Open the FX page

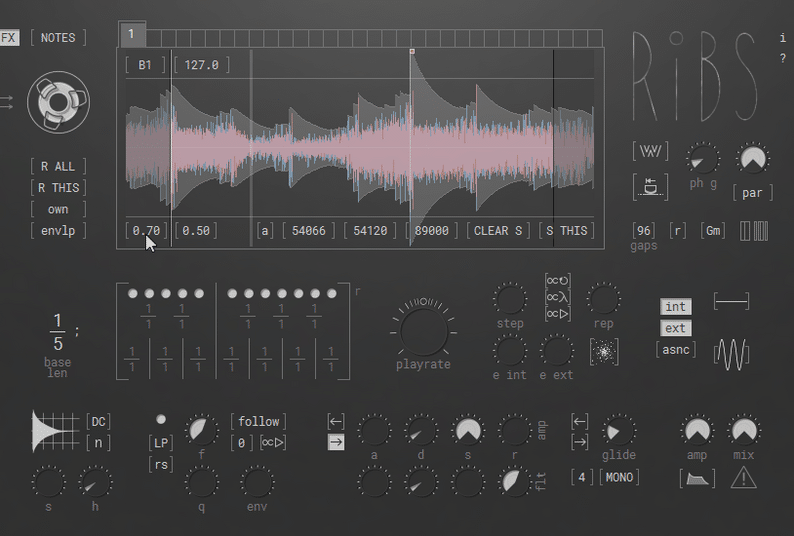[x=9, y=38]
